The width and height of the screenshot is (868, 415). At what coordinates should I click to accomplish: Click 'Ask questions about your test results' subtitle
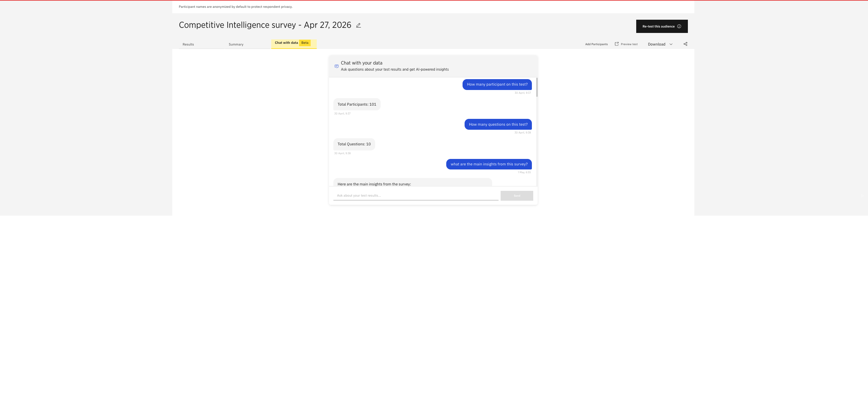click(x=395, y=70)
